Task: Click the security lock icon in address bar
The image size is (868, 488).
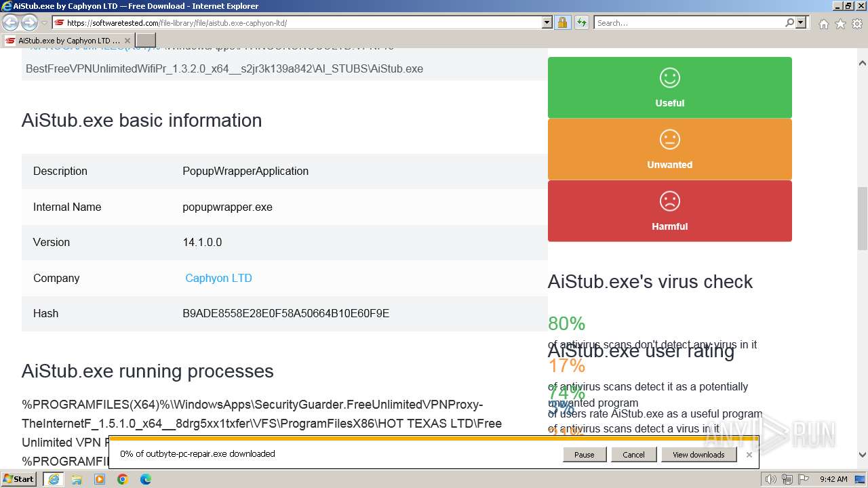Action: (x=562, y=22)
